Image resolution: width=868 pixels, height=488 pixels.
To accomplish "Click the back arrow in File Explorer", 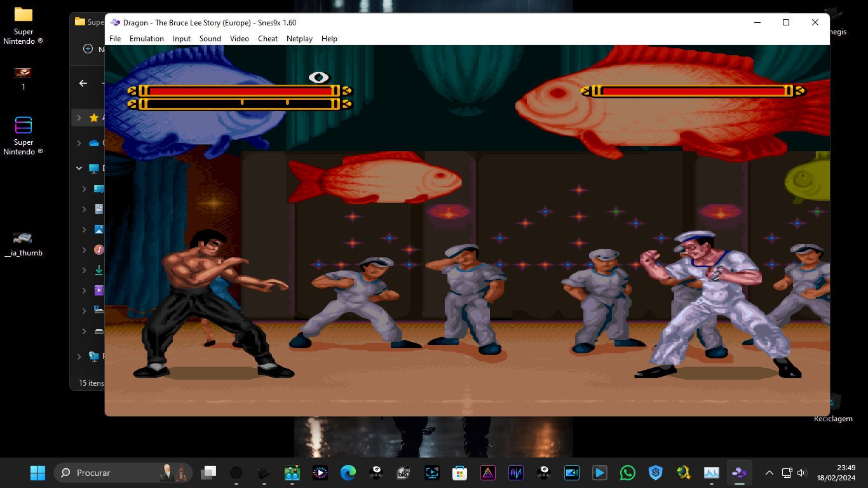I will tap(83, 83).
